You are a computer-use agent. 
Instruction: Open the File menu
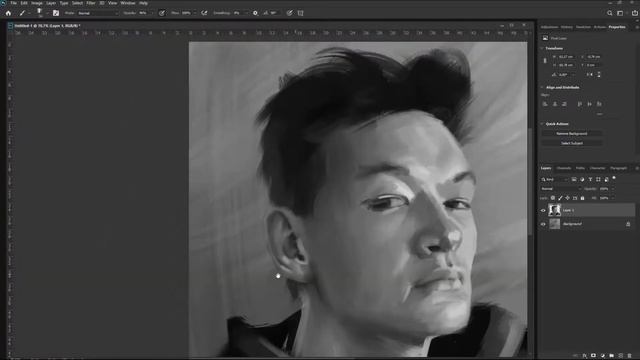pos(13,3)
